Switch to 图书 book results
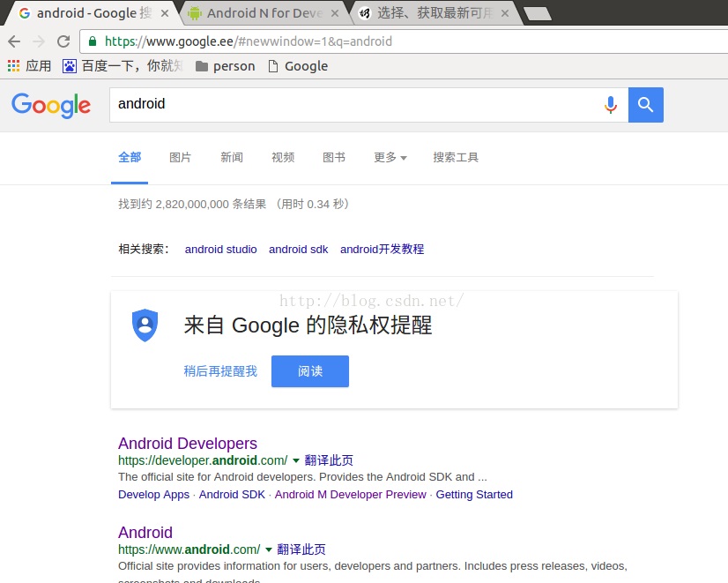This screenshot has width=728, height=583. 334,158
